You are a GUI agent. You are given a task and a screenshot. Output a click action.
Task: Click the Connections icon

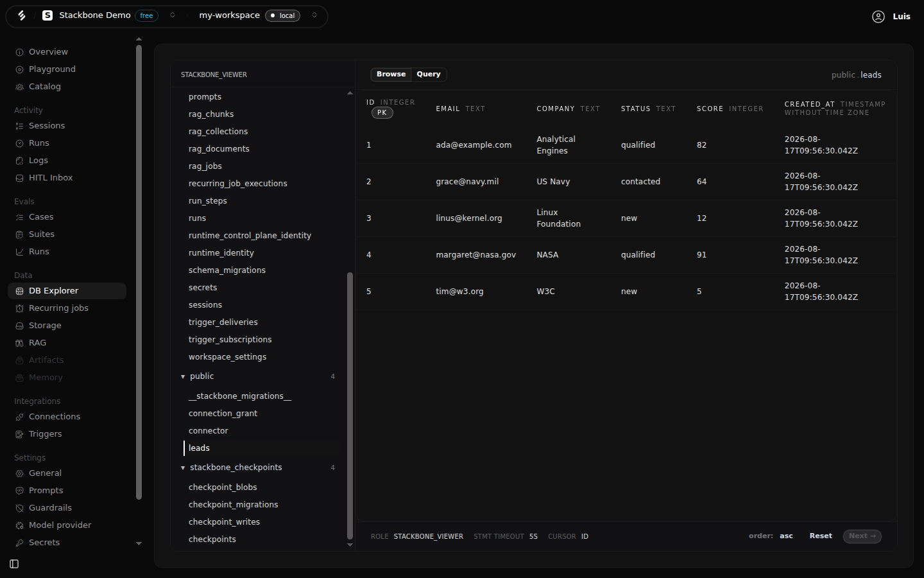tap(19, 417)
